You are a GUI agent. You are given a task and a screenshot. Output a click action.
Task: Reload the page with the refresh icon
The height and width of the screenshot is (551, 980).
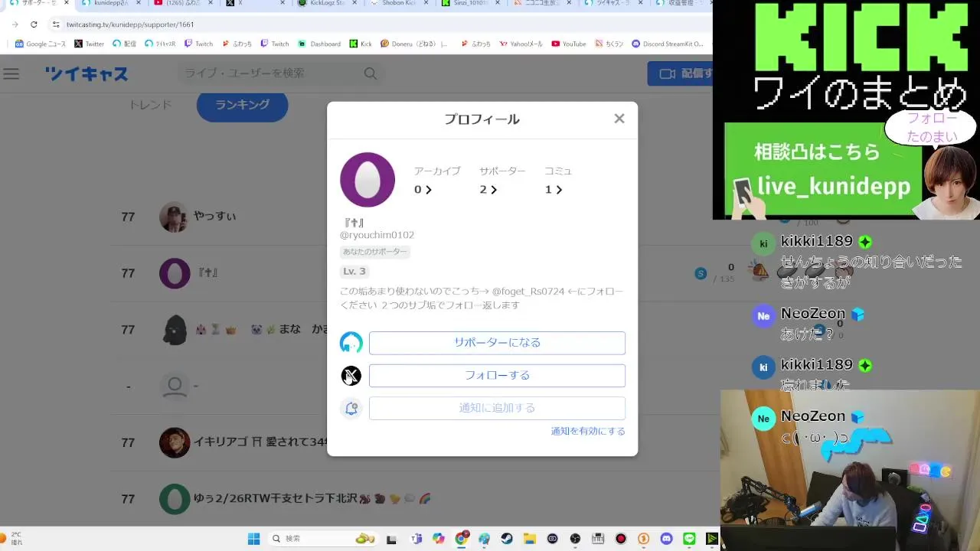(x=34, y=24)
